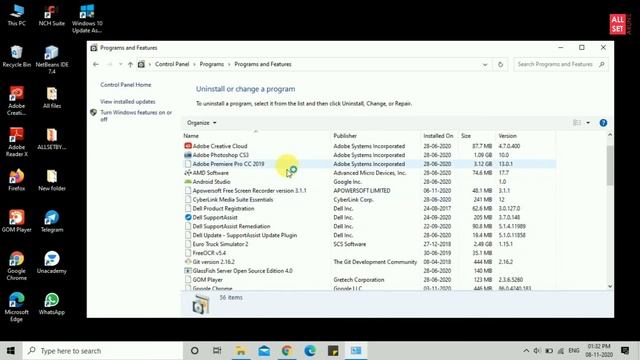Expand the view options dropdown arrow
This screenshot has width=640, height=360.
tap(588, 123)
